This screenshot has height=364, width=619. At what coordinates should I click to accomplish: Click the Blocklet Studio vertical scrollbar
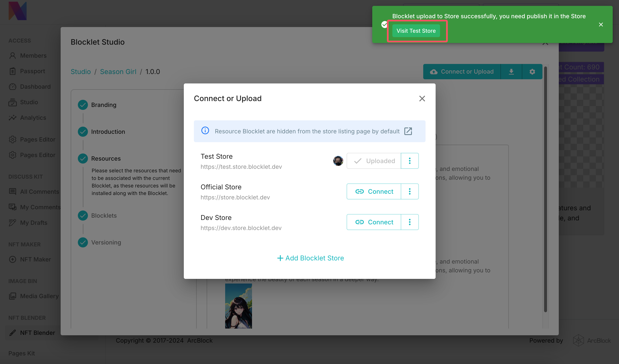pos(545,189)
